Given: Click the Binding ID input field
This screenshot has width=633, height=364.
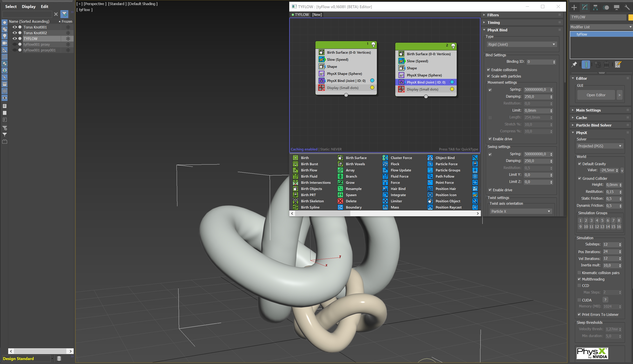Looking at the screenshot, I should point(539,62).
